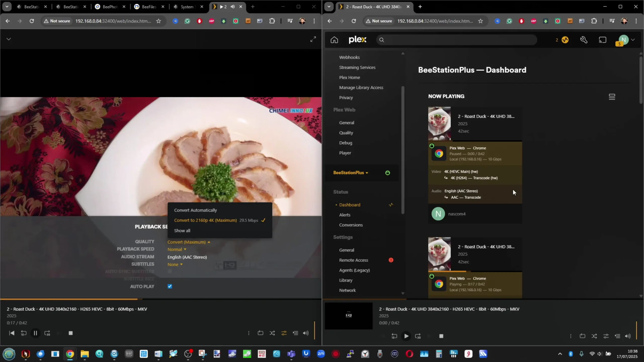Switch to BeeFiles browser tab
This screenshot has height=362, width=644.
click(149, 7)
